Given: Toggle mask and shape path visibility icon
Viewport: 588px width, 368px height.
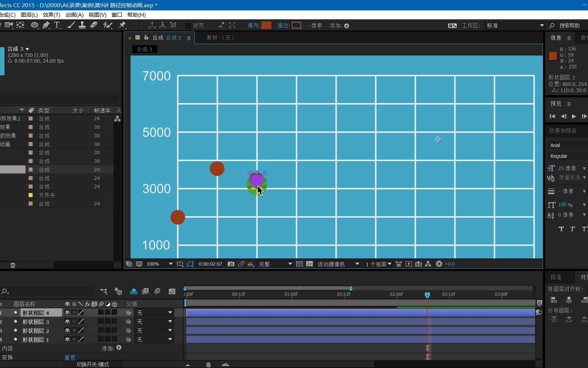Looking at the screenshot, I should click(x=190, y=264).
